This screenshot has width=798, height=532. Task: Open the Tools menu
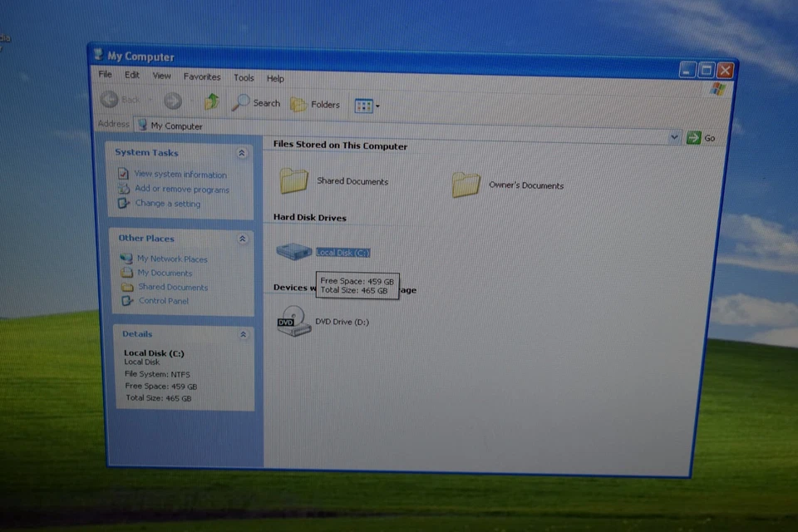click(x=244, y=77)
